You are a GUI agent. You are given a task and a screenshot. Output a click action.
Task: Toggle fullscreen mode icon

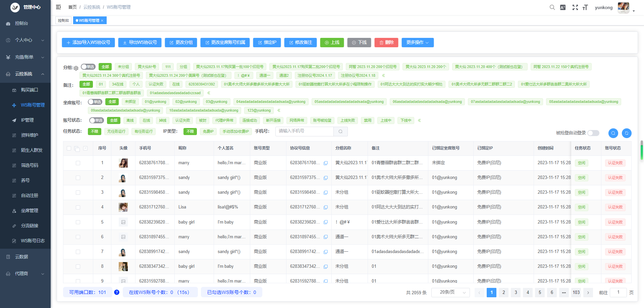point(575,7)
